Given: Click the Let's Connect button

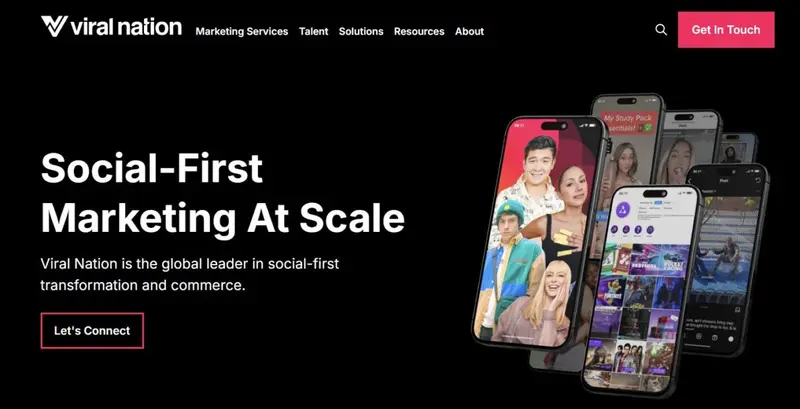Looking at the screenshot, I should [x=92, y=330].
